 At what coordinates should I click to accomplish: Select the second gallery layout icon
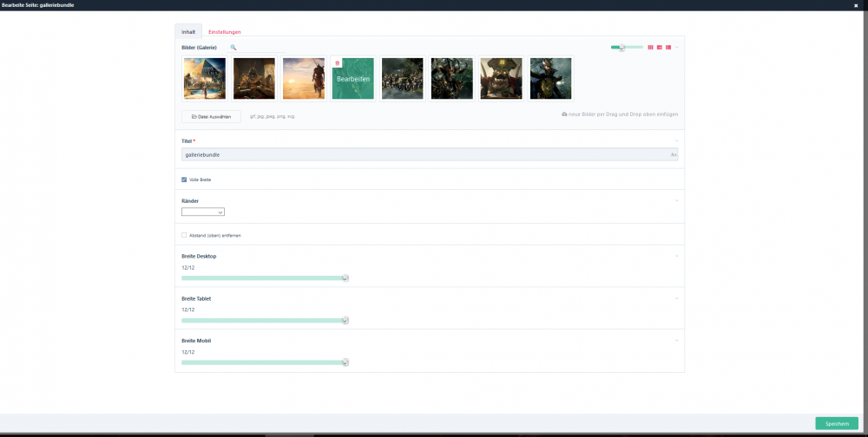659,47
